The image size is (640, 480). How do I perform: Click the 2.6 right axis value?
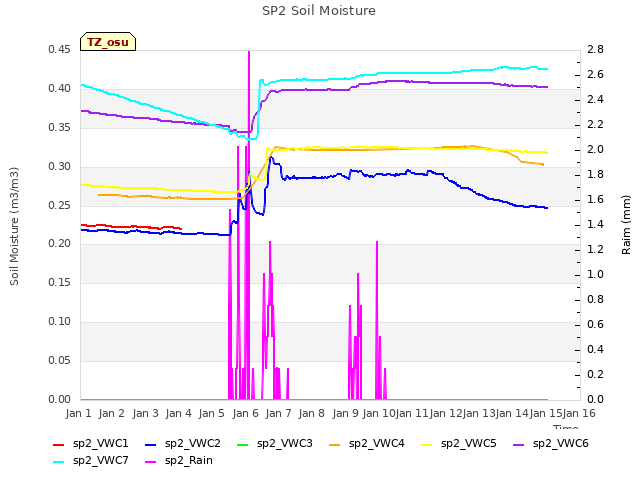click(596, 74)
